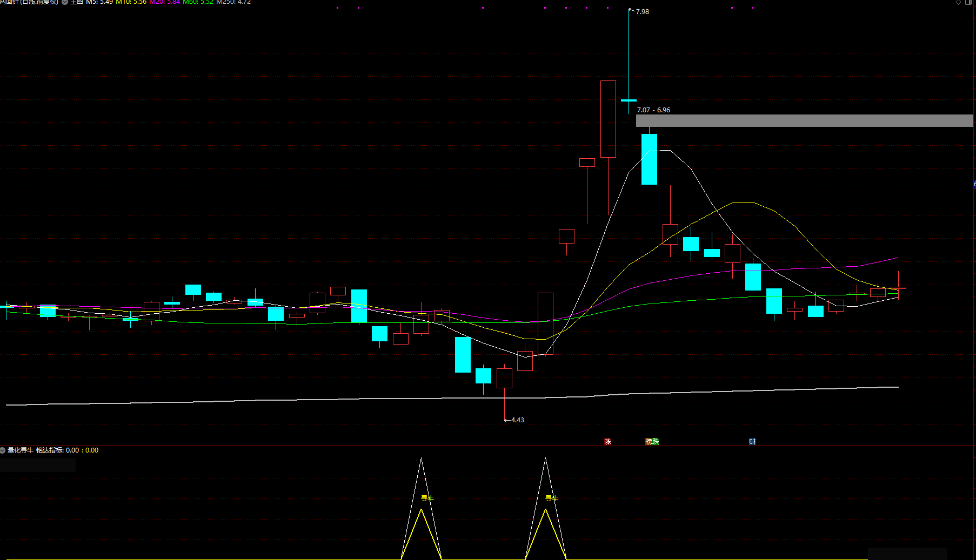Click the red 涨 event marker
This screenshot has height=560, width=976.
click(607, 441)
